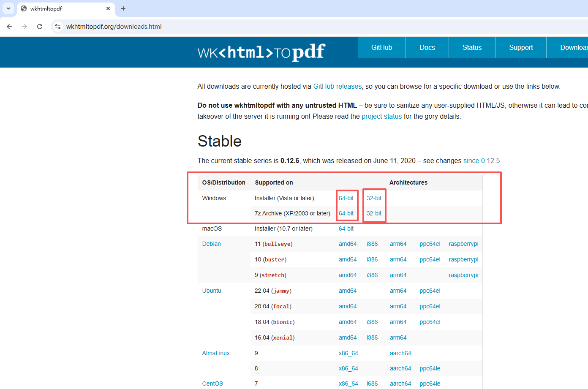Viewport: 588px width, 389px height.
Task: Download Debian 10 buster i386
Action: (372, 259)
